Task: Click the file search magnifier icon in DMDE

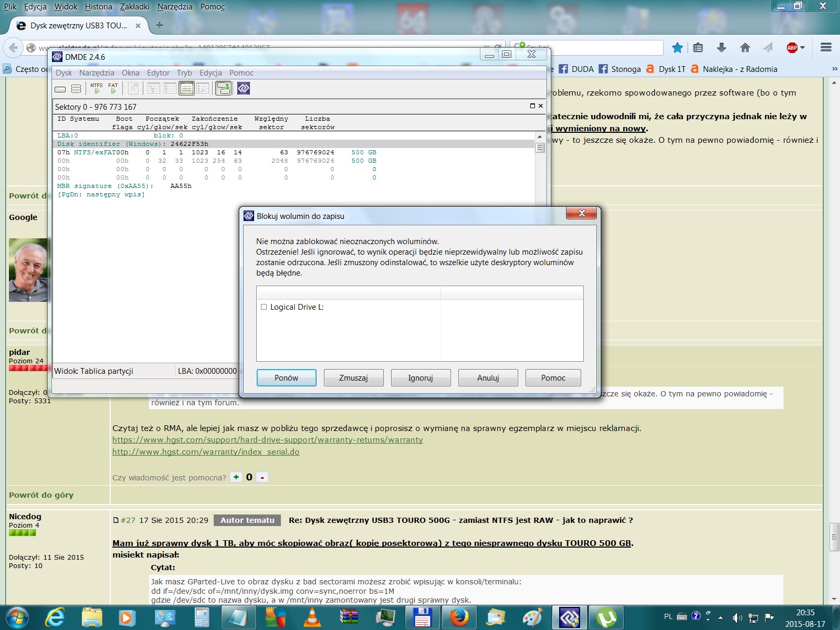Action: [203, 88]
